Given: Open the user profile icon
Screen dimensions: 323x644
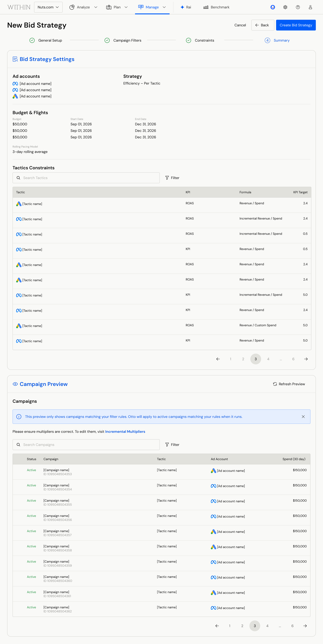Looking at the screenshot, I should (310, 7).
